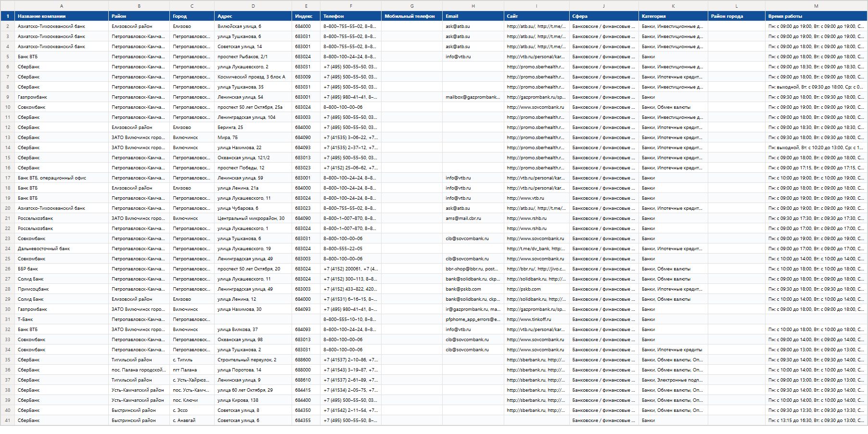Select address "улица Кирова, 138"
This screenshot has width=868, height=434.
point(253,400)
